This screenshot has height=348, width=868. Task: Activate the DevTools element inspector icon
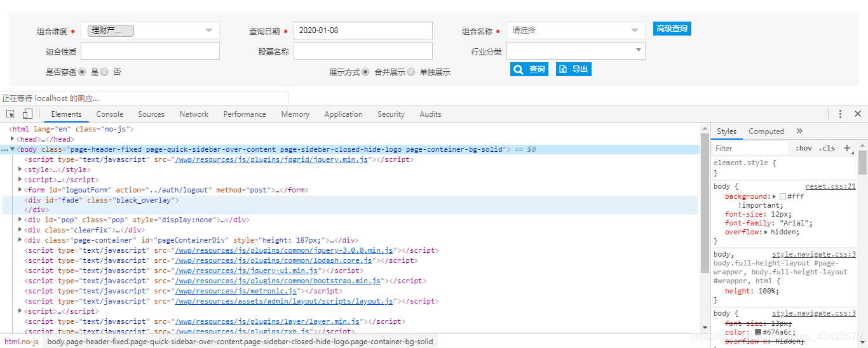coord(11,114)
